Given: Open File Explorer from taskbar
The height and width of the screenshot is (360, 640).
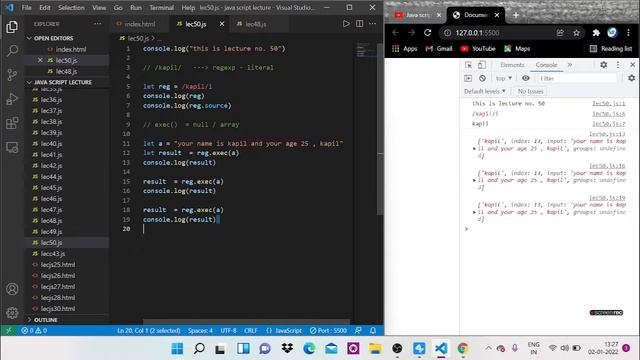Looking at the screenshot, I should (x=375, y=349).
